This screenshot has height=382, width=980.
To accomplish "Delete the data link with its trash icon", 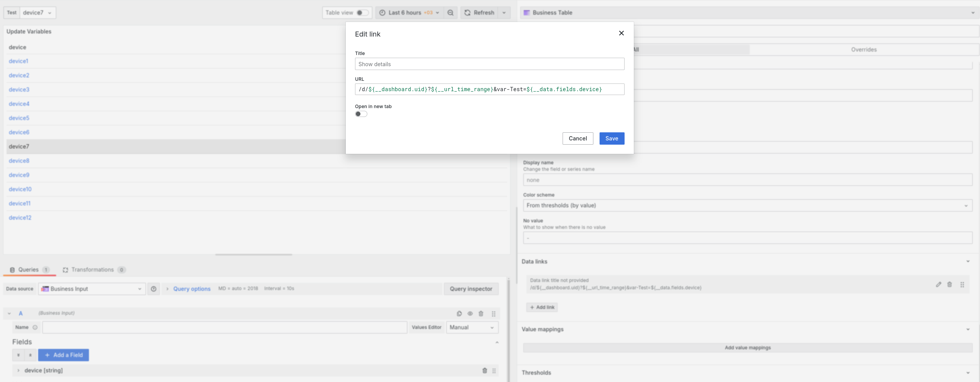I will click(x=950, y=285).
